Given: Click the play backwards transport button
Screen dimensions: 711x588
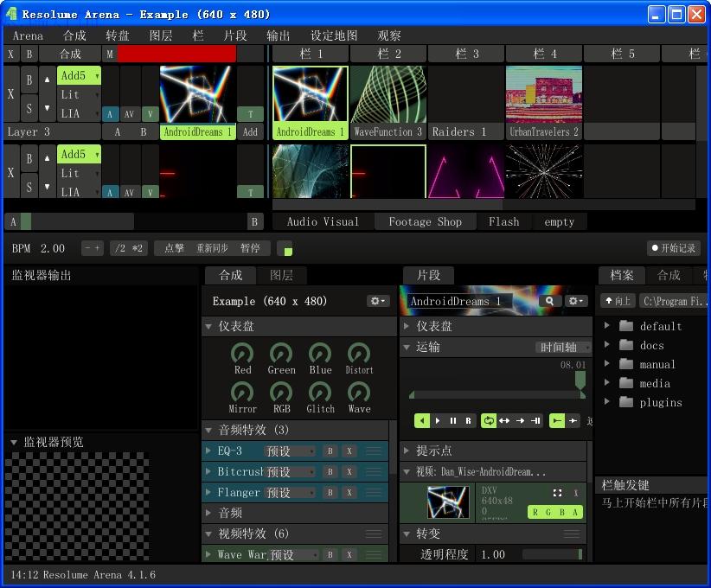Looking at the screenshot, I should (x=422, y=420).
